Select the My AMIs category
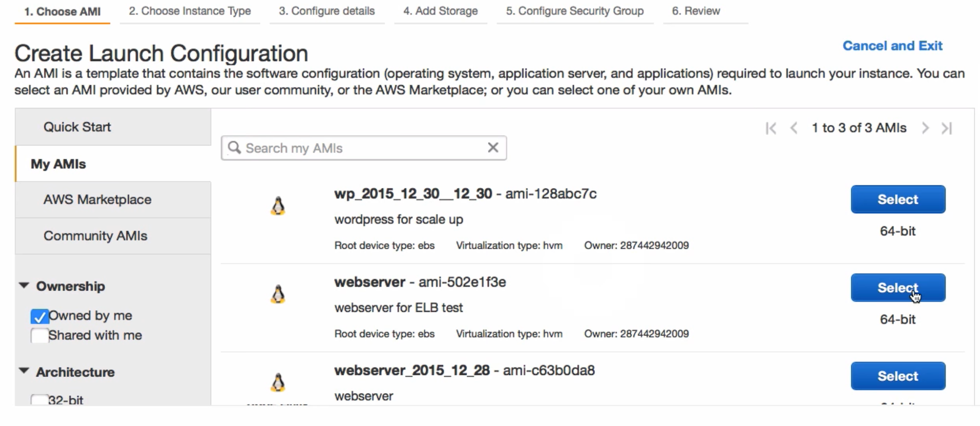 click(113, 164)
